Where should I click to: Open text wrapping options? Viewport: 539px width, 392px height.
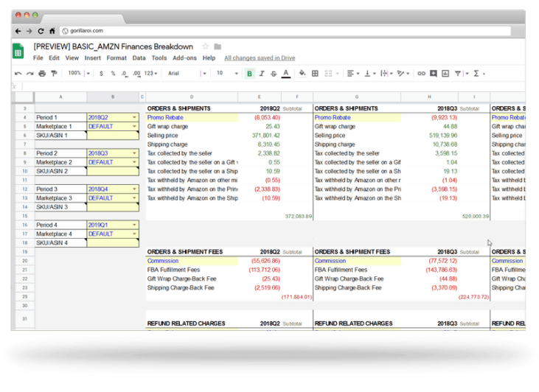(x=386, y=74)
